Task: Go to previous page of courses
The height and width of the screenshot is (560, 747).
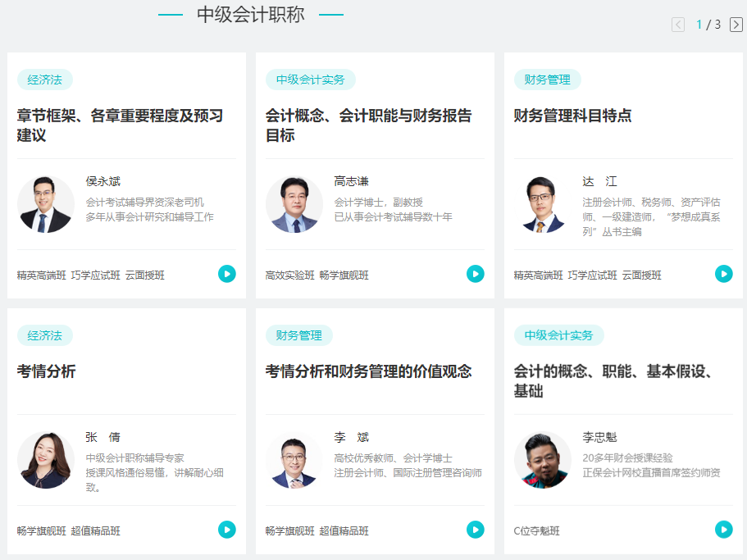Action: point(677,25)
